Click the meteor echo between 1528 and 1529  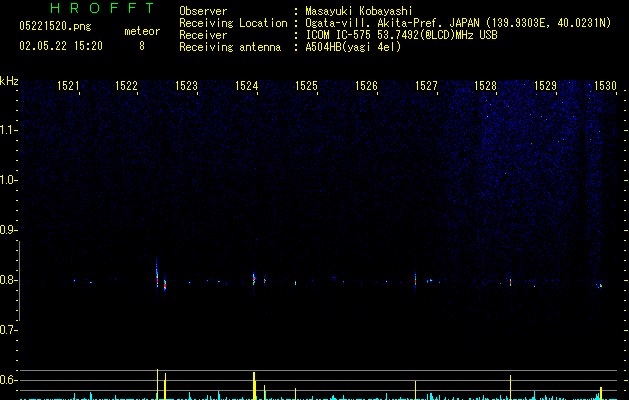(510, 282)
